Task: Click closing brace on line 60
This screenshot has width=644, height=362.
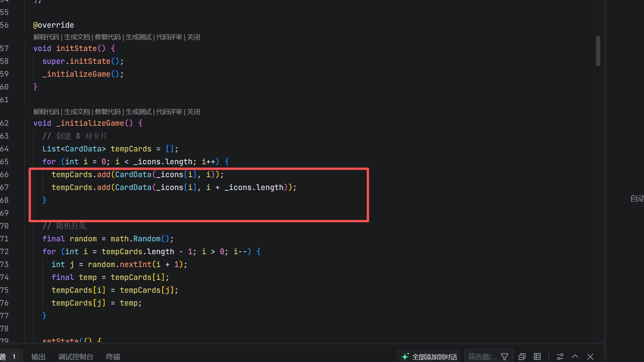Action: point(35,87)
